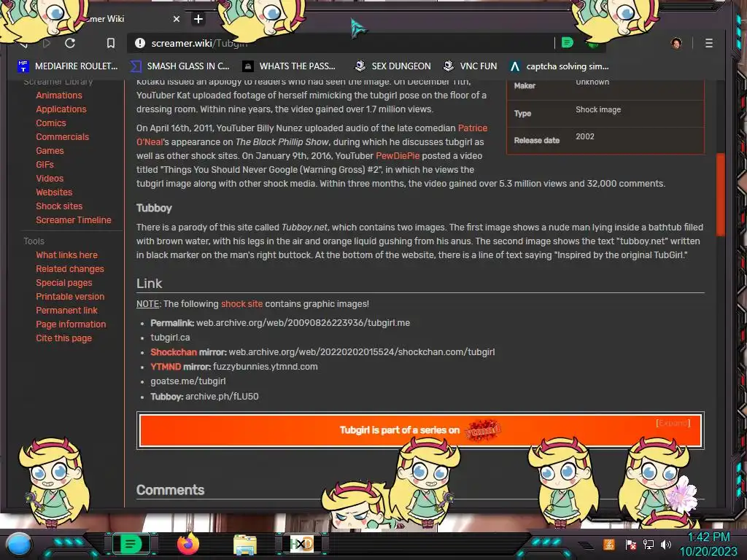This screenshot has height=560, width=747.
Task: Open the user profile avatar
Action: tap(676, 43)
